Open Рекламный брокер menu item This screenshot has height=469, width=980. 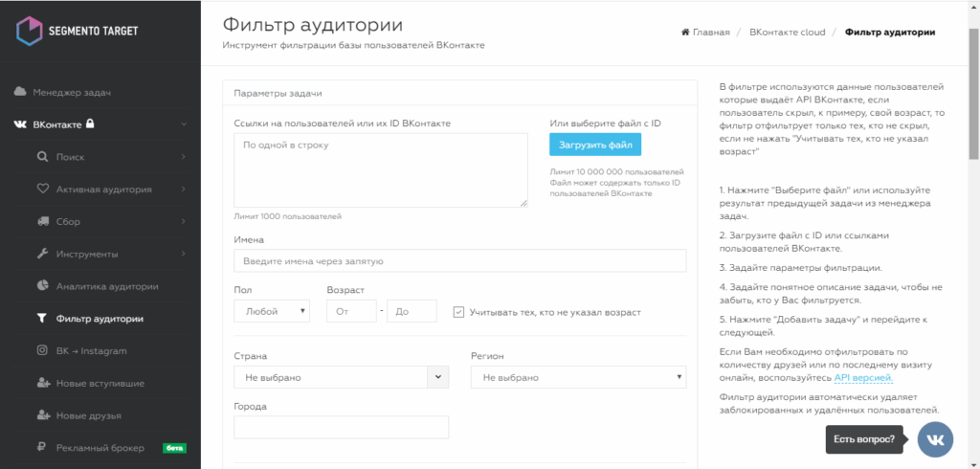click(100, 448)
